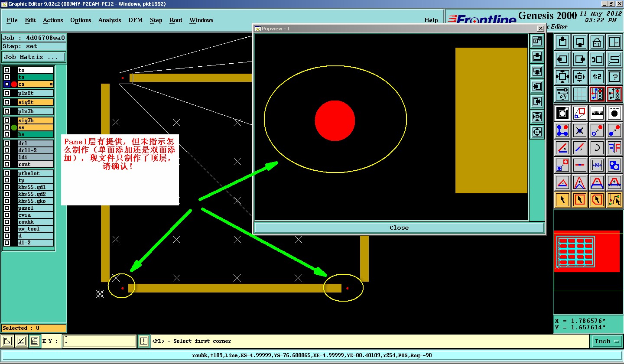Click the black octagon selection icon

click(x=614, y=113)
